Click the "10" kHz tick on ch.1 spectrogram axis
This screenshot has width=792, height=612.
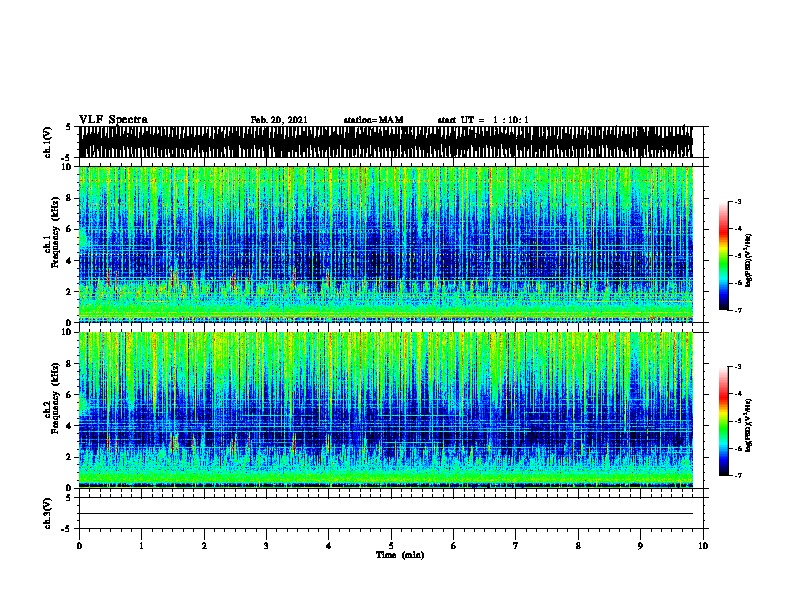click(68, 167)
